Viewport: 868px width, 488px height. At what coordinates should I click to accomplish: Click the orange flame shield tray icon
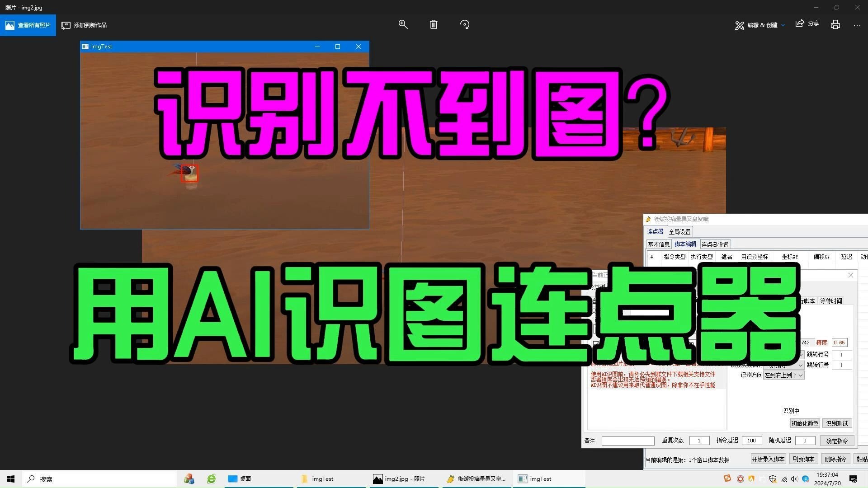pos(751,479)
